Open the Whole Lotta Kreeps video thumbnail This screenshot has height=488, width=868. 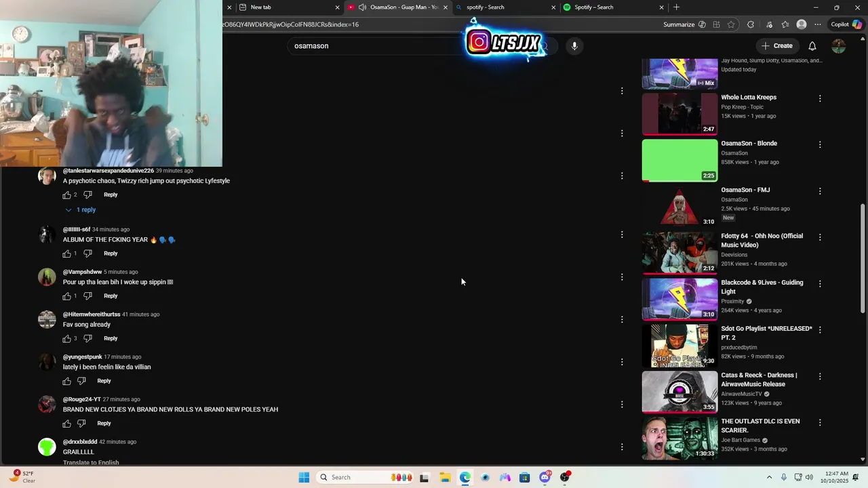click(x=679, y=114)
